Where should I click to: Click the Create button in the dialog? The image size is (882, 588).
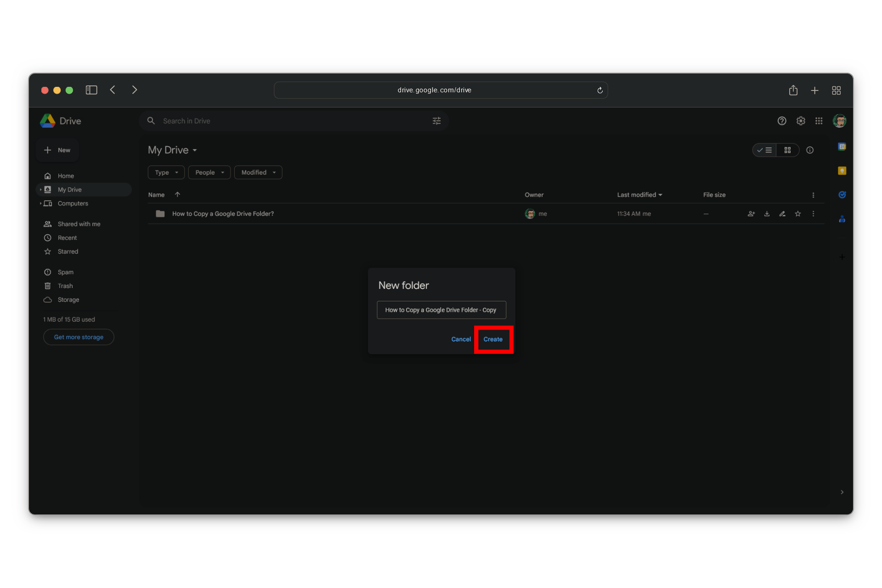[x=493, y=339]
